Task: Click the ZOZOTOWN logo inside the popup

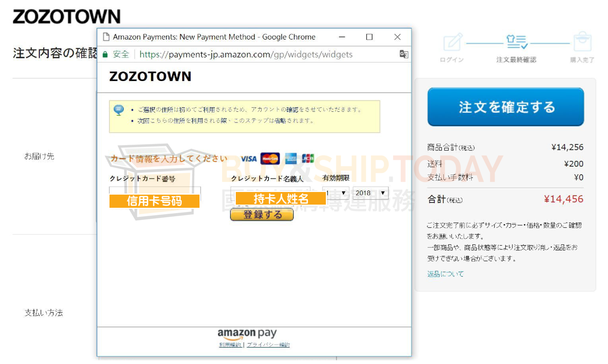Action: coord(151,76)
